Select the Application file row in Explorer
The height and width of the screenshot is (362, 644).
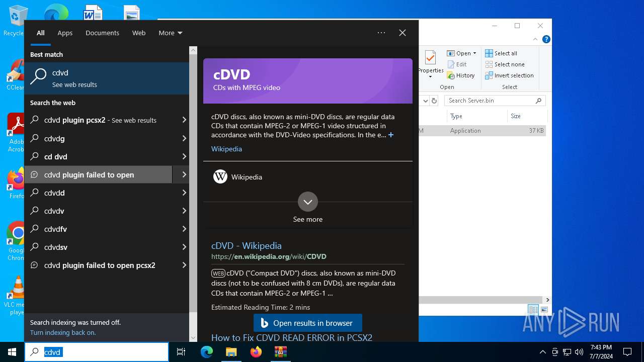pyautogui.click(x=482, y=131)
